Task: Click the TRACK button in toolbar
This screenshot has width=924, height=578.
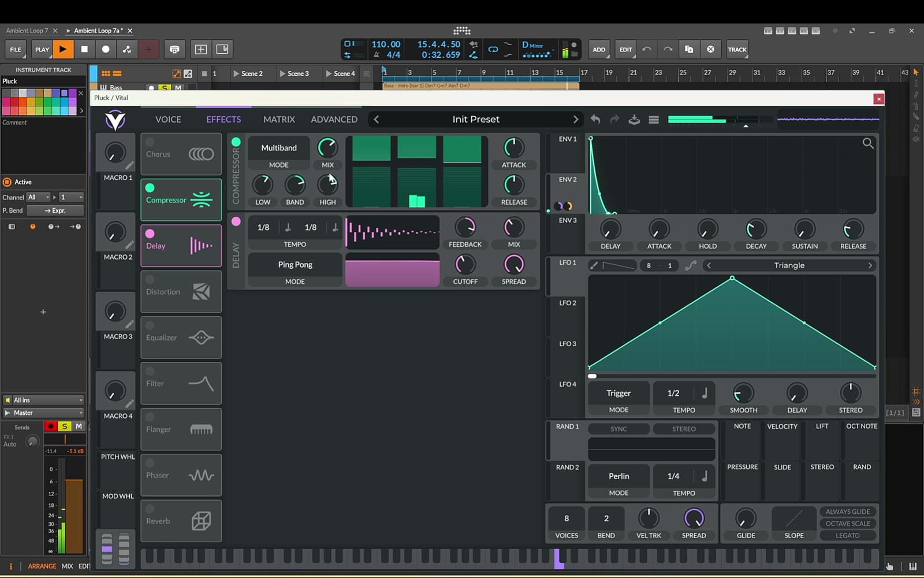Action: click(737, 49)
